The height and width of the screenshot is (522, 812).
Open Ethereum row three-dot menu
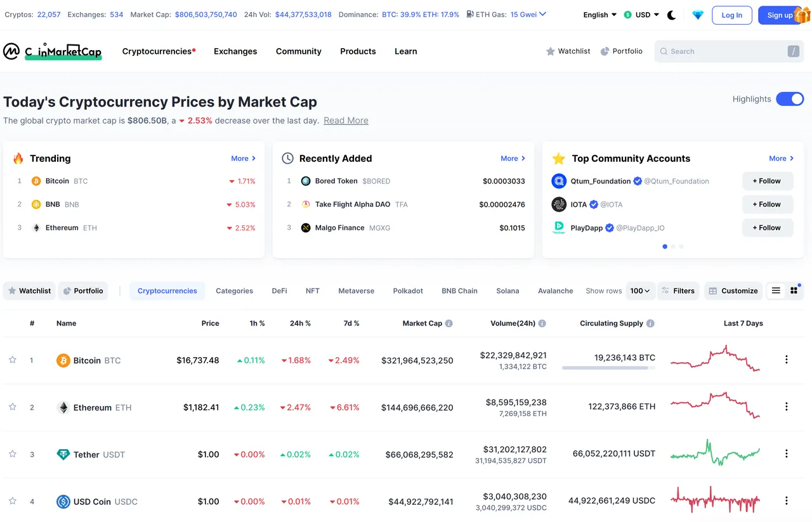787,407
